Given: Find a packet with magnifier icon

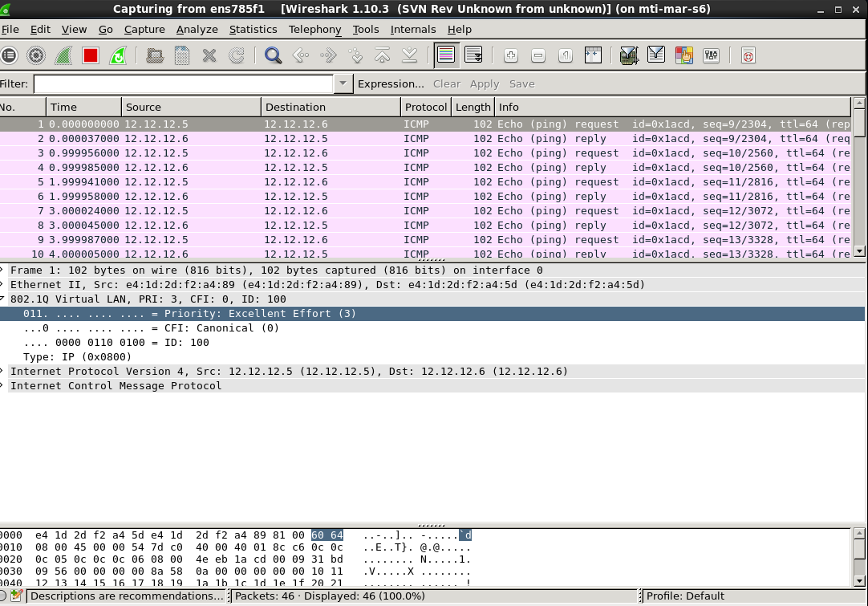Looking at the screenshot, I should 273,55.
